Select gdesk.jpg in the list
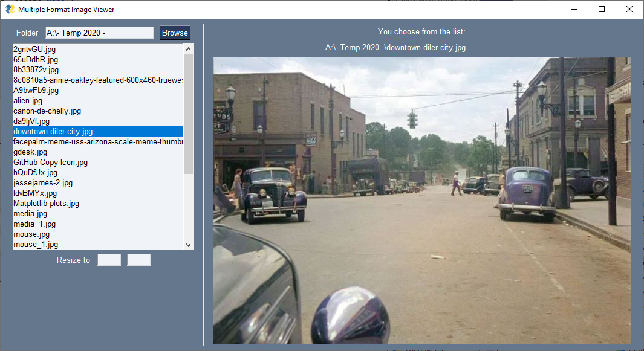This screenshot has height=351, width=644. tap(30, 152)
